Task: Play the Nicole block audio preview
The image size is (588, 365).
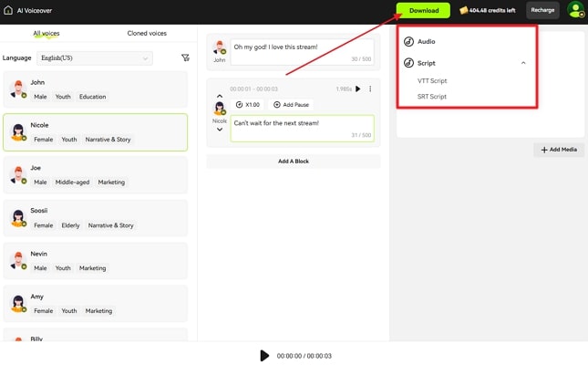Action: point(357,89)
